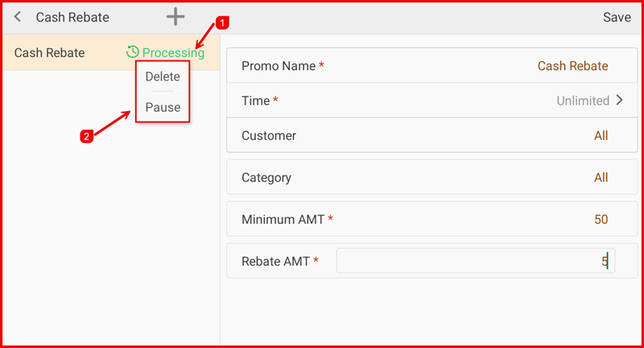Viewport: 644px width, 348px height.
Task: Go back using the left arrow icon
Action: click(x=18, y=17)
